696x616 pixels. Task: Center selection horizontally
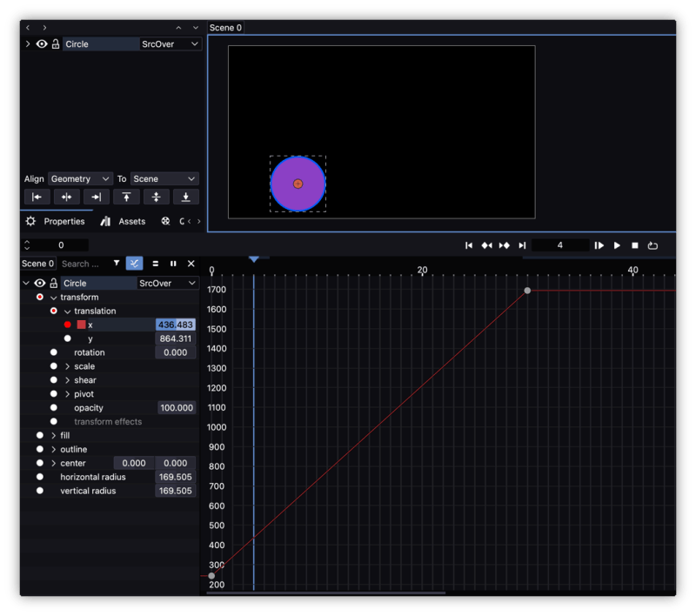(x=66, y=197)
